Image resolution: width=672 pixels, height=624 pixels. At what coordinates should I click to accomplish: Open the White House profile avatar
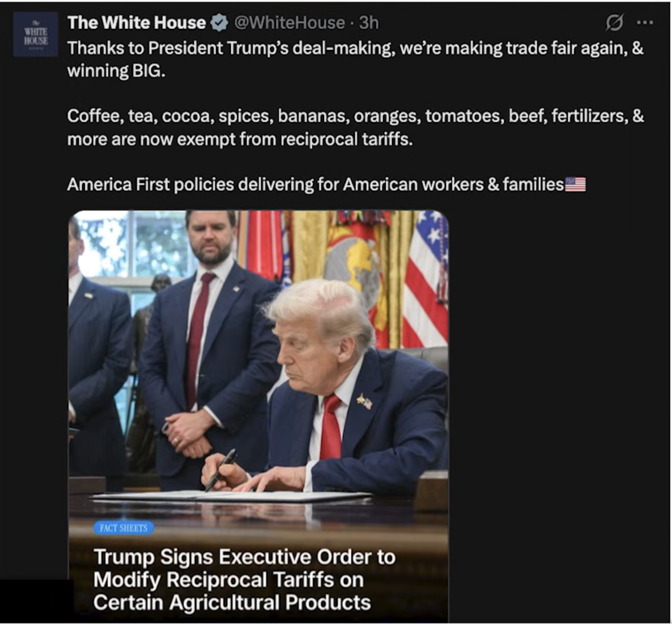tap(36, 35)
